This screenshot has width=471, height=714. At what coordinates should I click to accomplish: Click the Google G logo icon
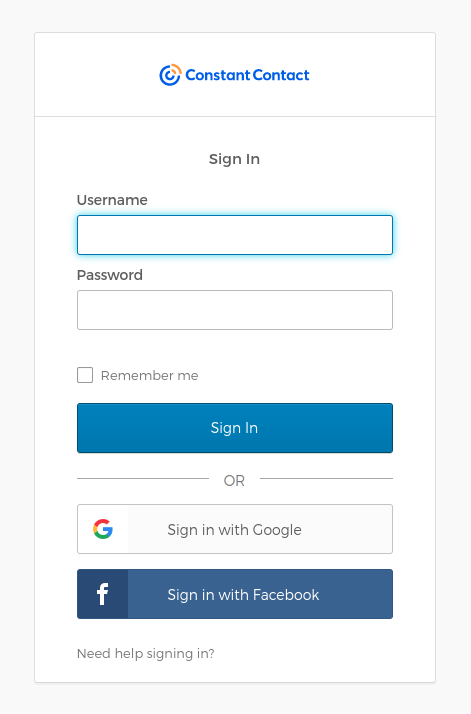(103, 529)
